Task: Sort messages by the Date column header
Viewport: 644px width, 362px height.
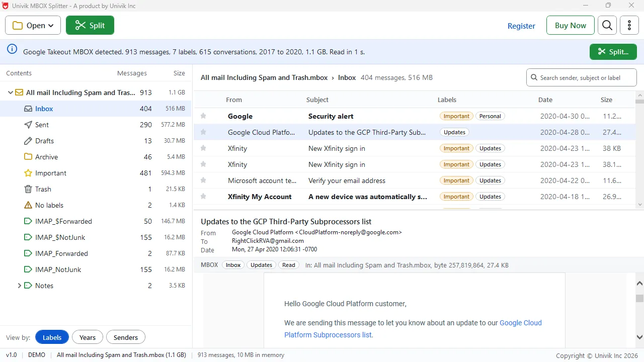Action: (545, 100)
